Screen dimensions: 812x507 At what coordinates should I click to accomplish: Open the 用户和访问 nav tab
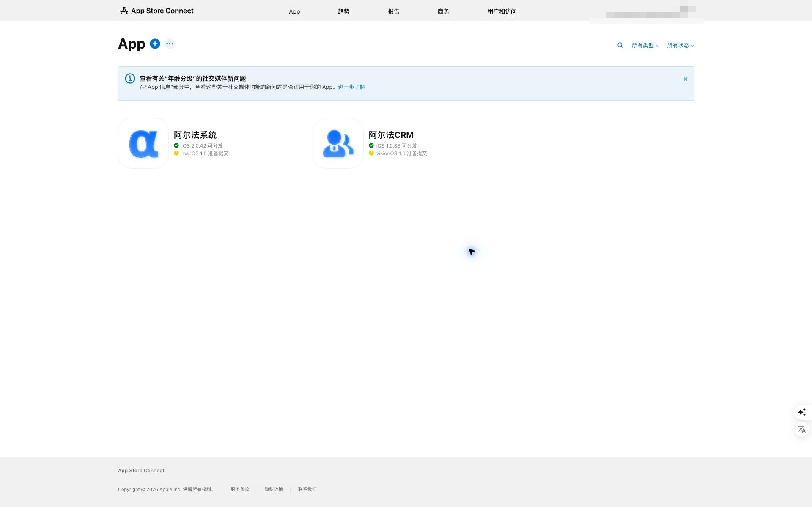coord(502,11)
